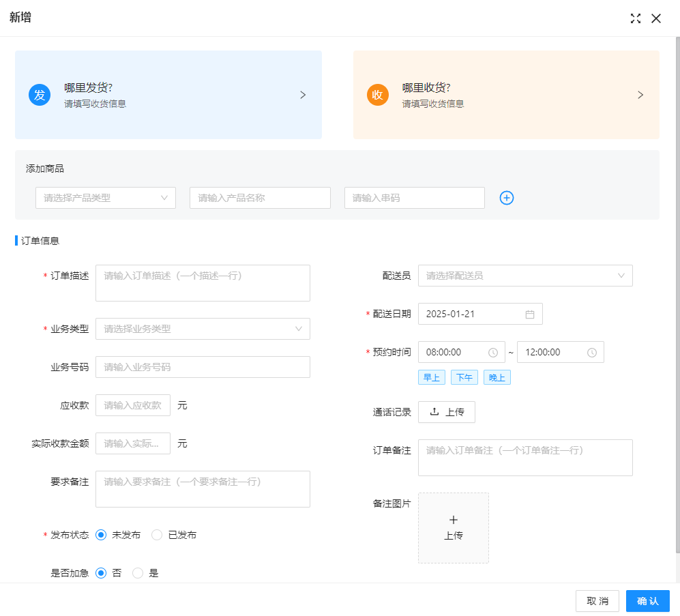Choose the 早上 time preset tag
This screenshot has height=616, width=680.
click(432, 377)
